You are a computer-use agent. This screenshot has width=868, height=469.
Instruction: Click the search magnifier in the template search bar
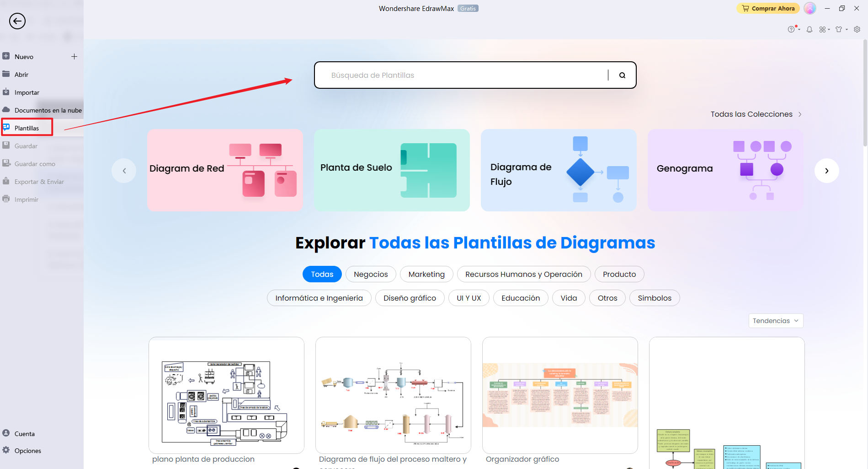pyautogui.click(x=622, y=75)
